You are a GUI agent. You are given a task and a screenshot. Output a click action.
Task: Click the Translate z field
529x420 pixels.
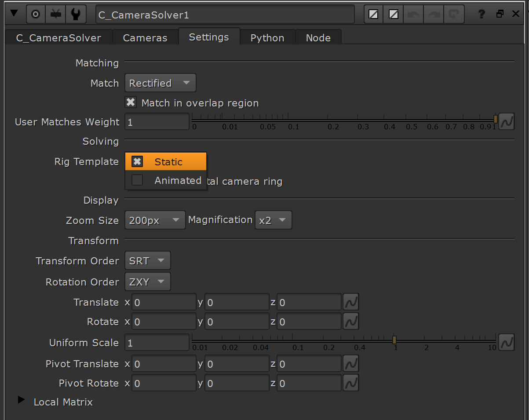(309, 302)
